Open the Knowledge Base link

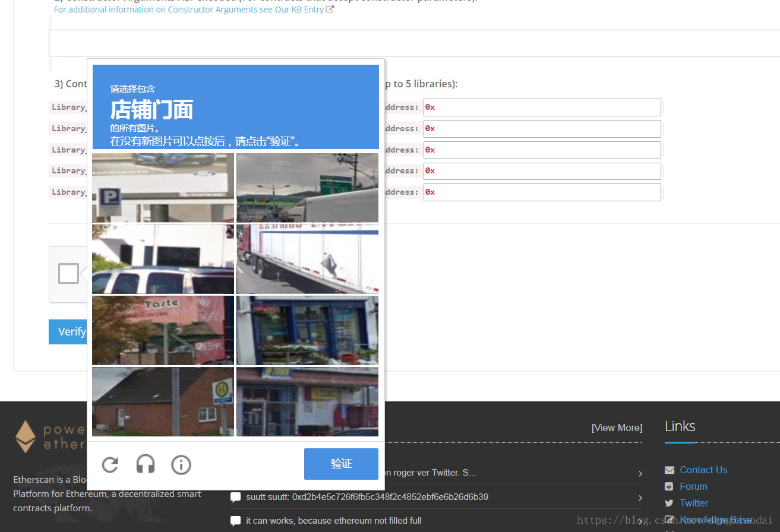(716, 520)
